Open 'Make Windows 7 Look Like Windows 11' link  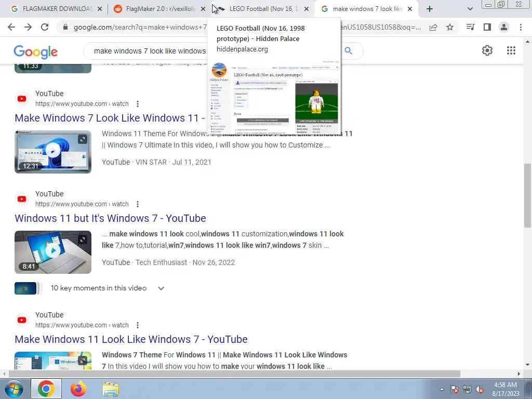pos(110,118)
